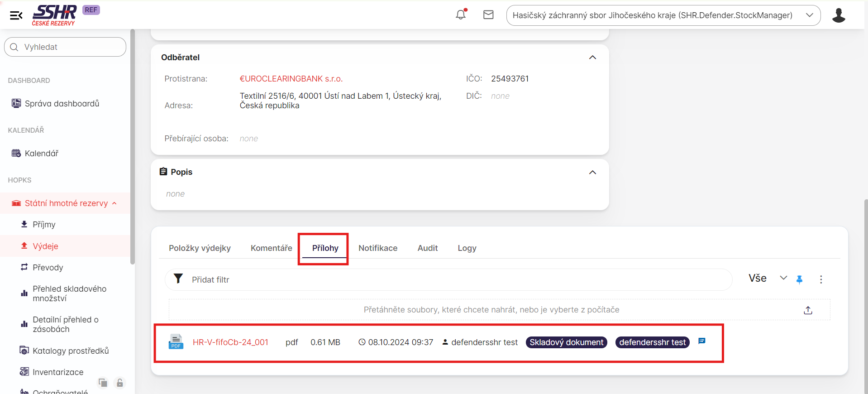Toggle the lock icon in the sidebar
The width and height of the screenshot is (868, 394).
pyautogui.click(x=119, y=383)
